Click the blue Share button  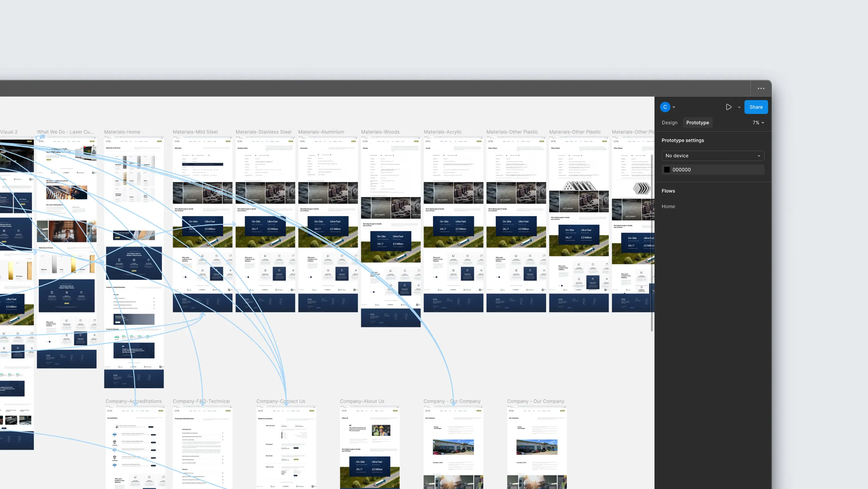pyautogui.click(x=756, y=107)
